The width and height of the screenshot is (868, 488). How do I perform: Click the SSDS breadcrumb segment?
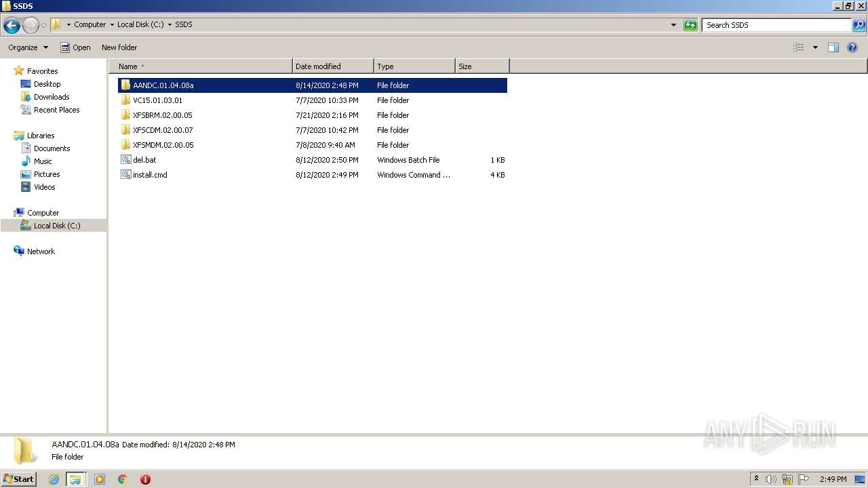tap(184, 24)
